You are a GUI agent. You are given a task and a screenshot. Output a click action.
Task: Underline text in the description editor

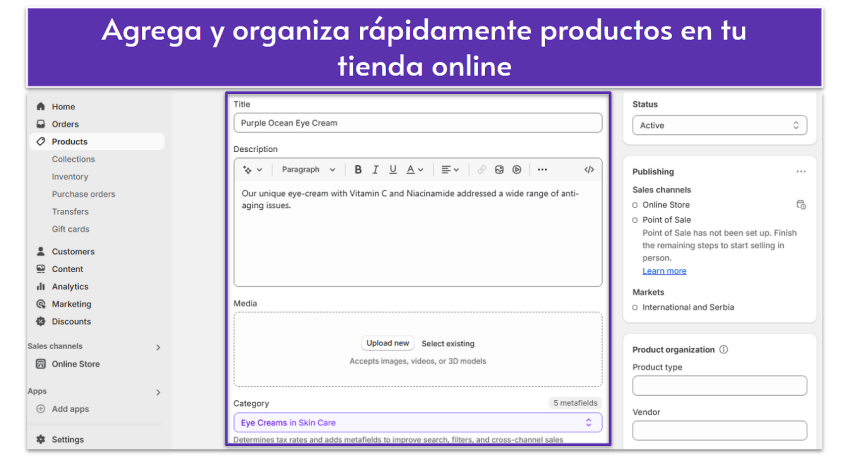(x=393, y=170)
